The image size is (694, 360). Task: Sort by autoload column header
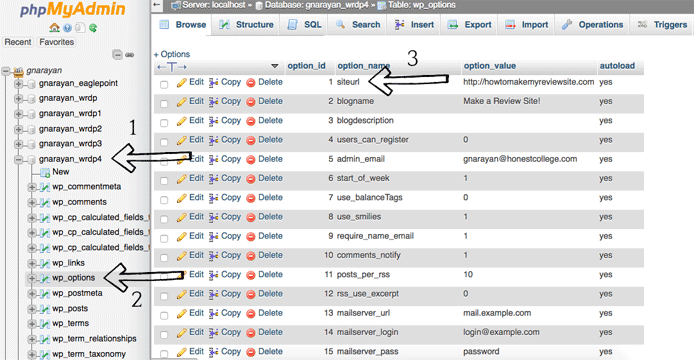(617, 66)
